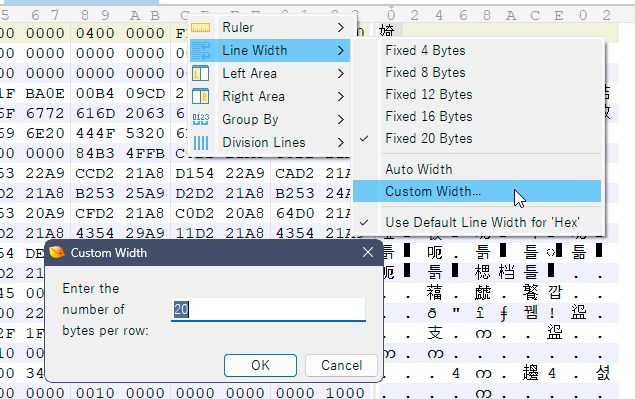Toggle Use Default Line Width for 'Hex'

[477, 222]
